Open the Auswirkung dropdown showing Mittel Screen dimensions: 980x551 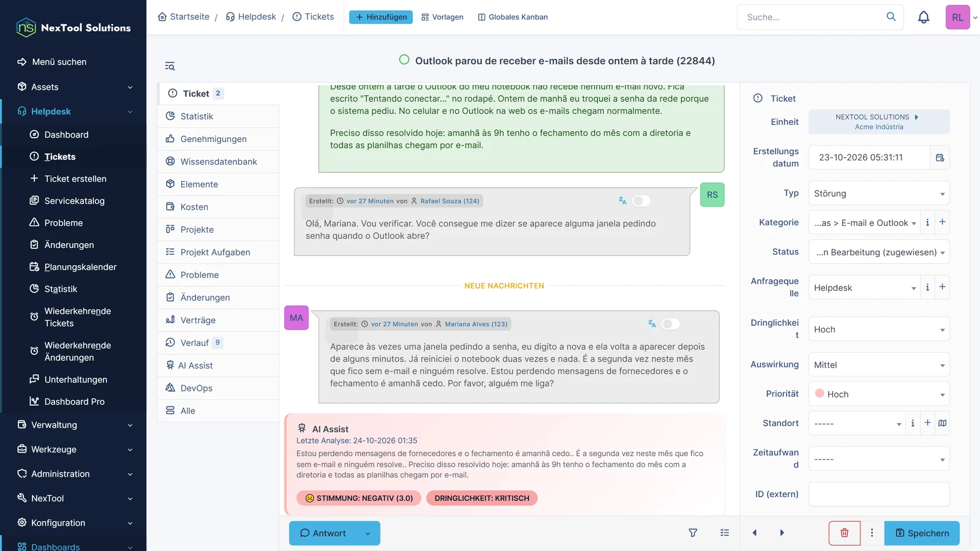click(x=879, y=365)
